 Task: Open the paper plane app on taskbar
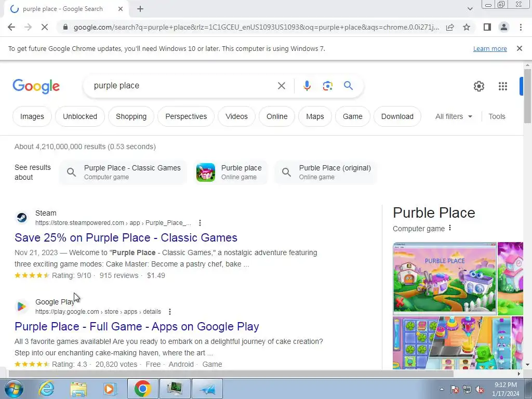pyautogui.click(x=208, y=389)
